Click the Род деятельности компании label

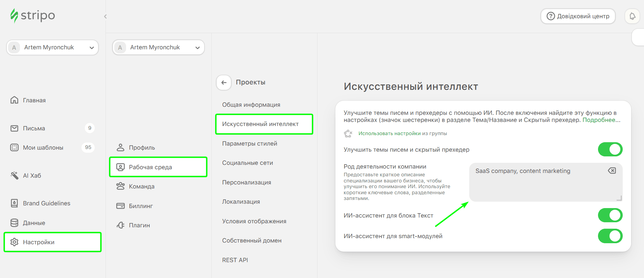pos(385,167)
